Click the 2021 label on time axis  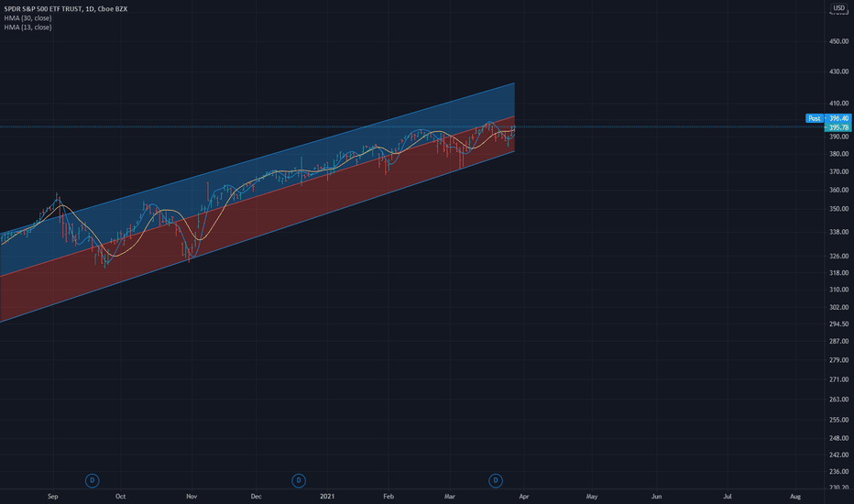(x=327, y=497)
